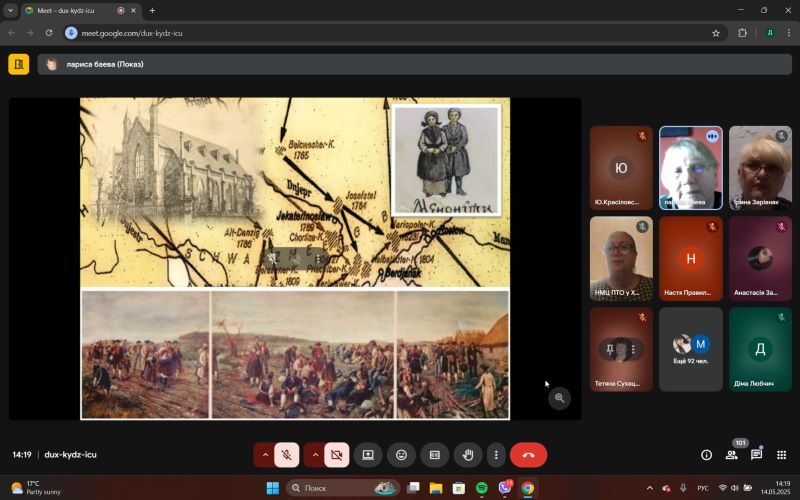Open the Chrome extensions puzzle icon

tap(742, 33)
